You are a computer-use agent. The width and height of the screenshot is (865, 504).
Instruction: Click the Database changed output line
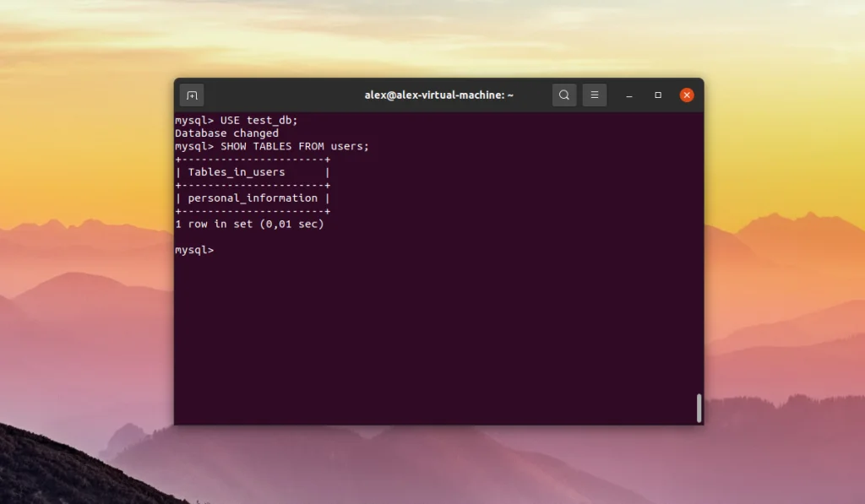point(226,133)
